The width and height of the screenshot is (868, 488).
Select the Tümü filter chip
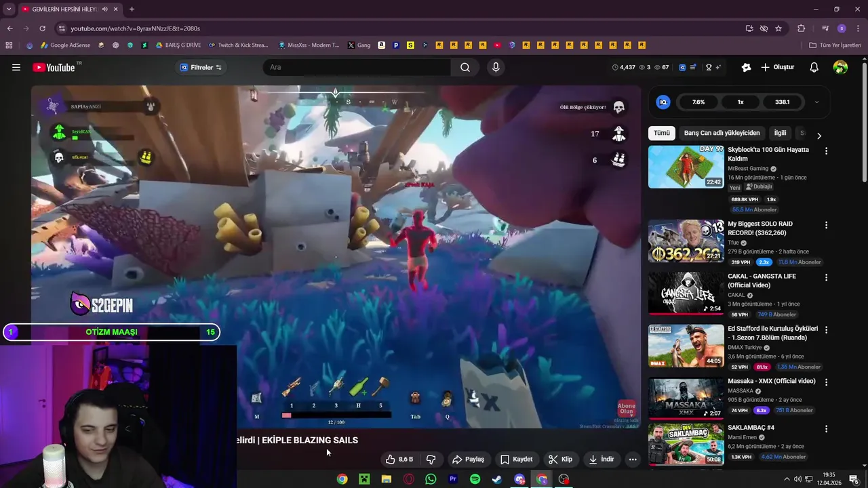pyautogui.click(x=661, y=133)
